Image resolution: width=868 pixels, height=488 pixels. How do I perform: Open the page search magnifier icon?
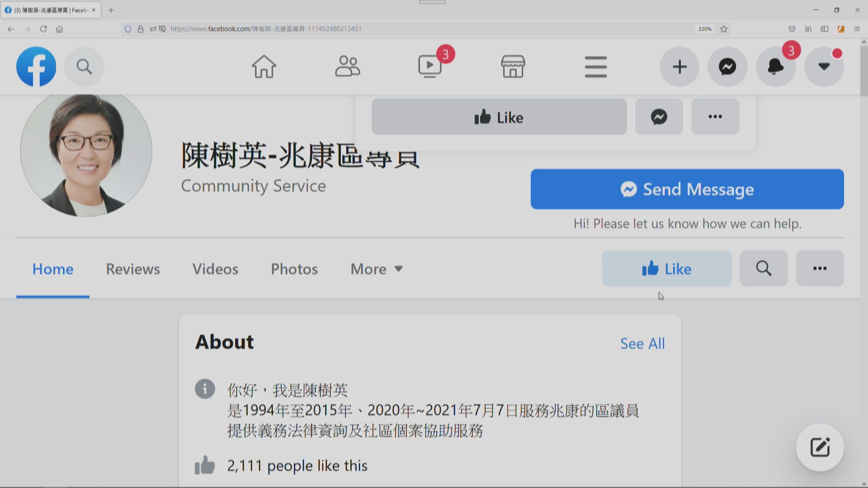[x=763, y=268]
